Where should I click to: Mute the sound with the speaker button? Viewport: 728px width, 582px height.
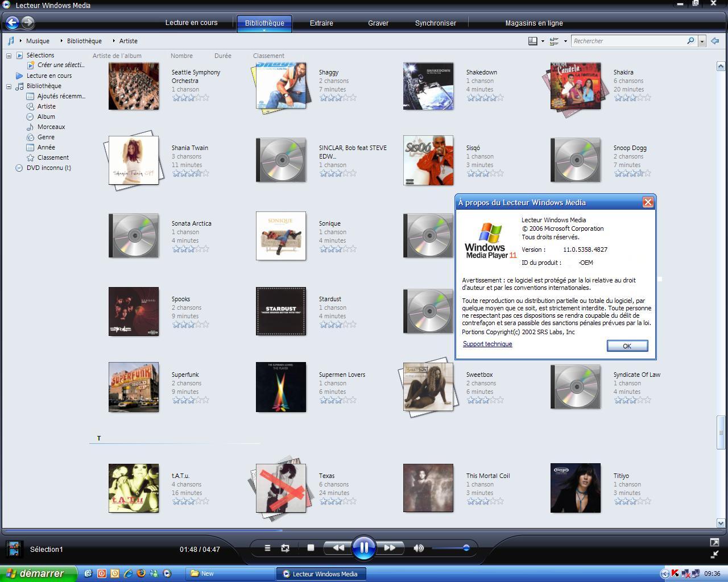pos(419,548)
